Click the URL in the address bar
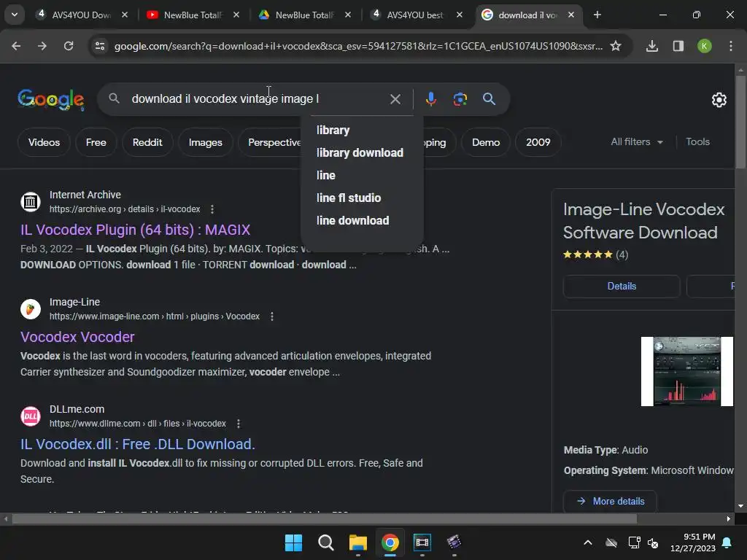This screenshot has width=747, height=560. pos(358,46)
